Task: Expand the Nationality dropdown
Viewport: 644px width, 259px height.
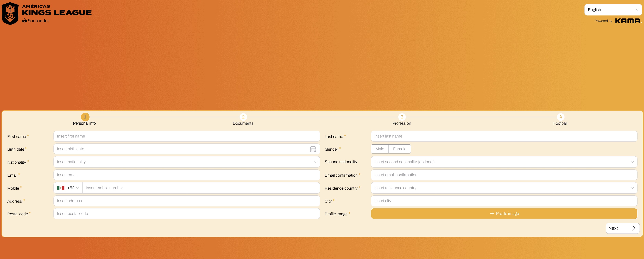Action: (x=186, y=162)
